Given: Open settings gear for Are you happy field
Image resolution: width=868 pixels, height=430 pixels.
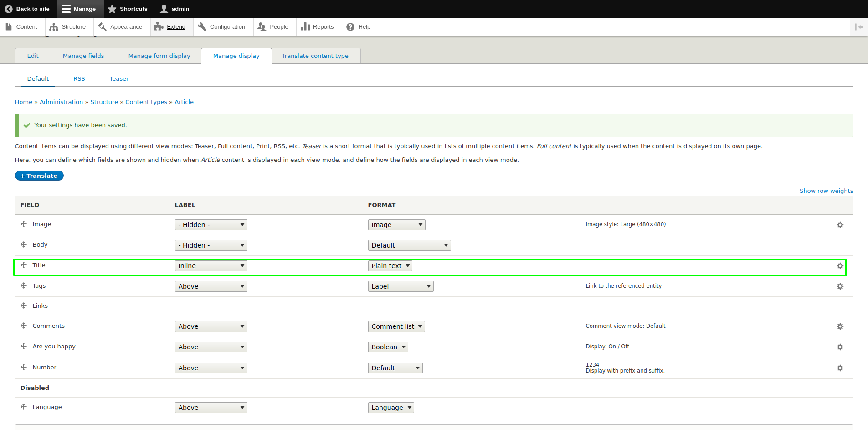Looking at the screenshot, I should click(840, 347).
